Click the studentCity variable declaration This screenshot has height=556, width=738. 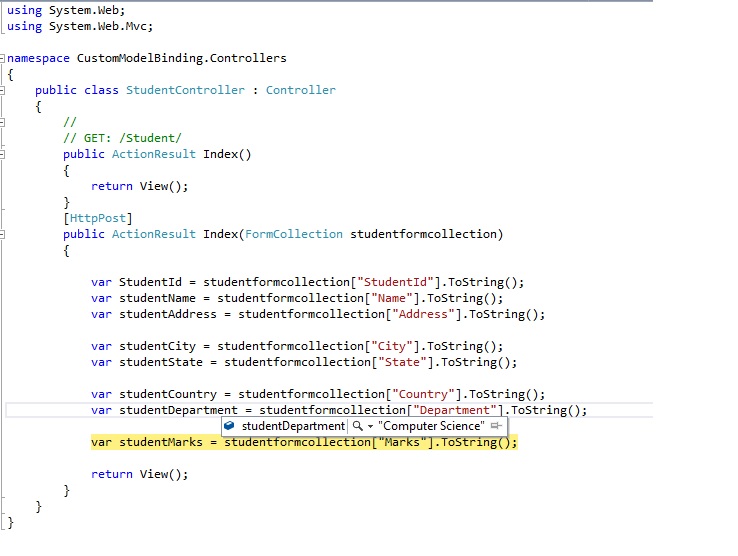(x=157, y=346)
